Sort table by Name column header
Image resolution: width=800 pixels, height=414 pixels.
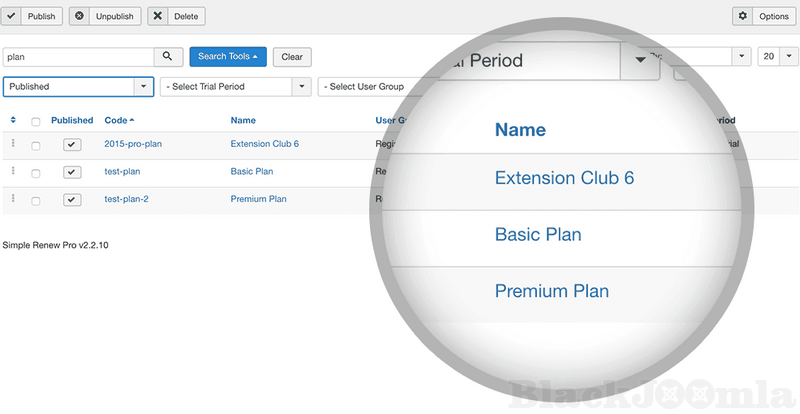[243, 121]
